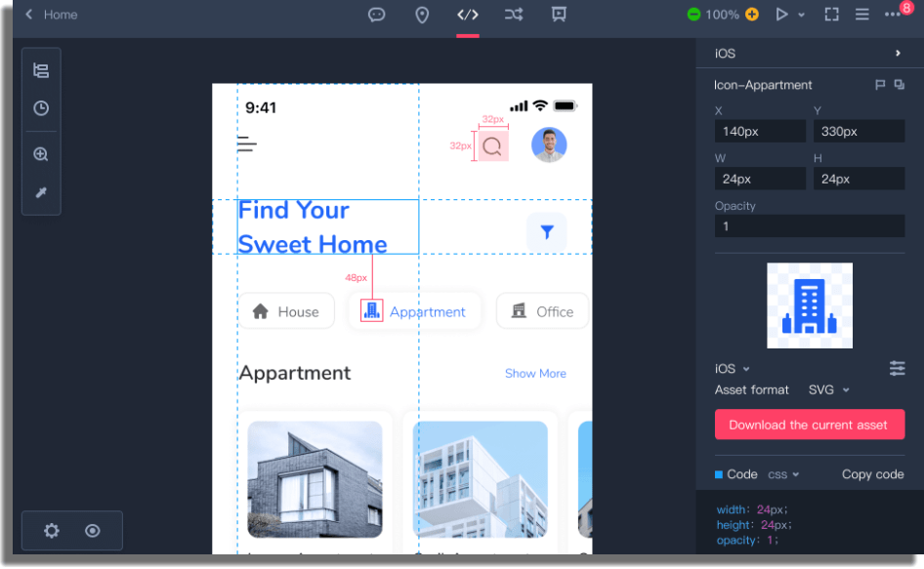Image resolution: width=924 pixels, height=569 pixels.
Task: Start prototype preview with play icon
Action: coord(781,14)
